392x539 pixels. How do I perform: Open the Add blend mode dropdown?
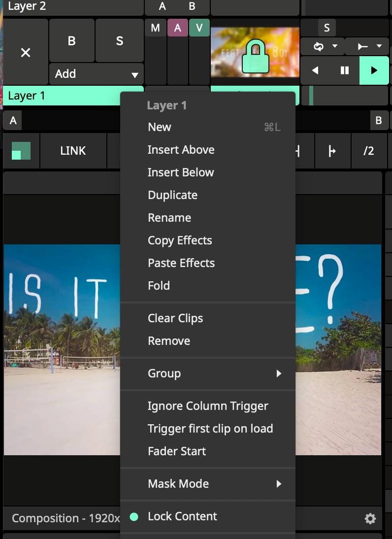pos(96,74)
